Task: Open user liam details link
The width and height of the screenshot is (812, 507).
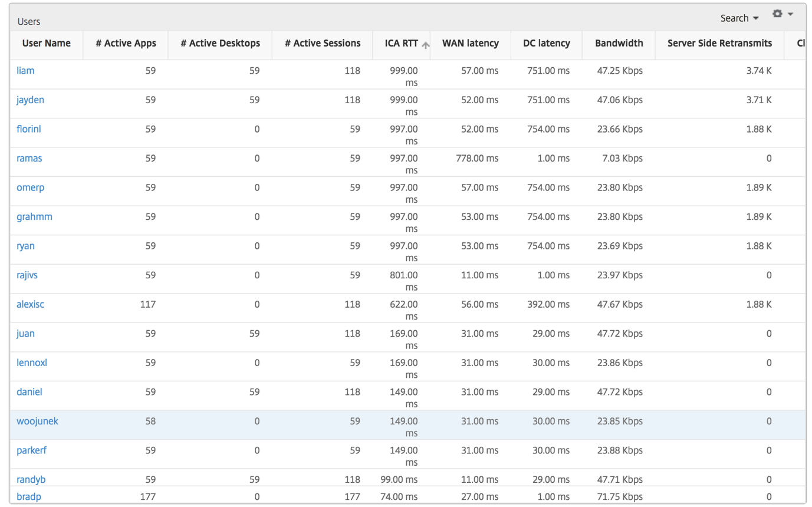Action: click(x=25, y=71)
